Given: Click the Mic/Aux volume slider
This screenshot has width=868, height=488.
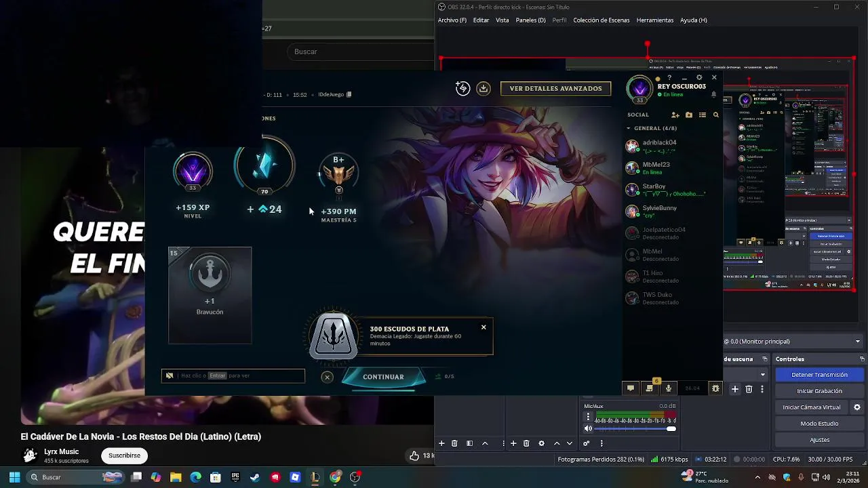Looking at the screenshot, I should [x=635, y=429].
